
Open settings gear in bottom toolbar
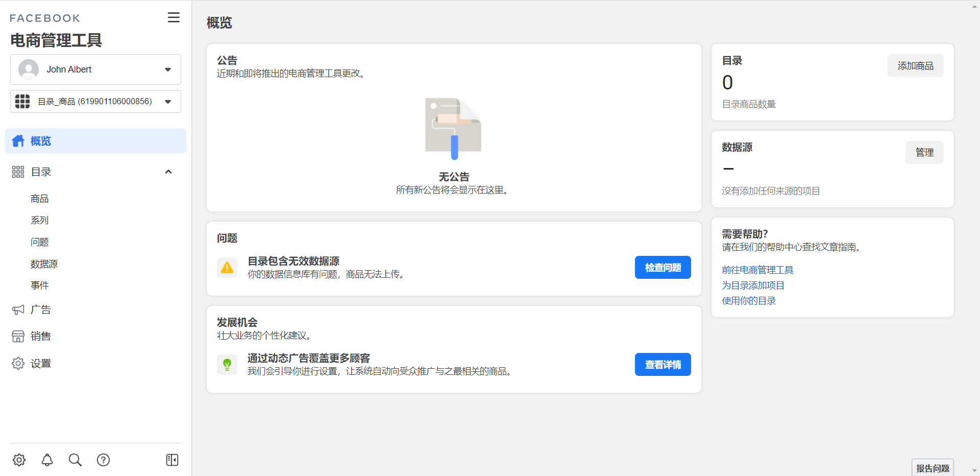click(x=19, y=460)
